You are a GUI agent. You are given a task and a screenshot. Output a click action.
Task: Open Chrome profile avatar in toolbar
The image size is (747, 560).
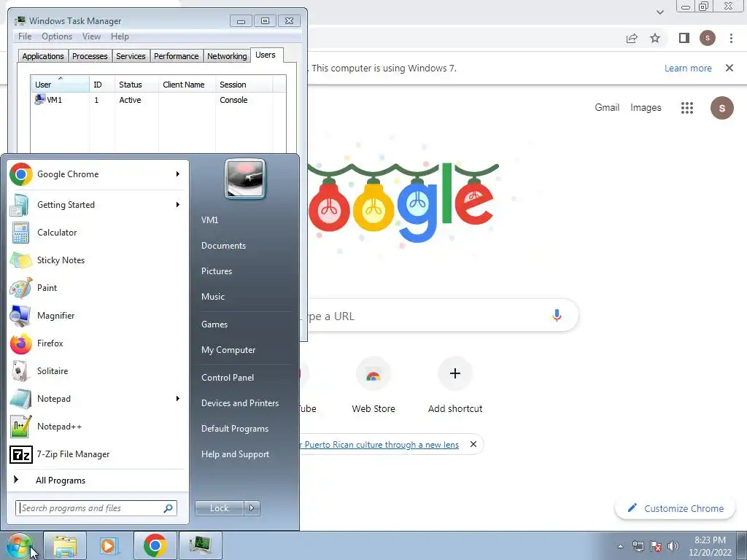[x=708, y=38]
